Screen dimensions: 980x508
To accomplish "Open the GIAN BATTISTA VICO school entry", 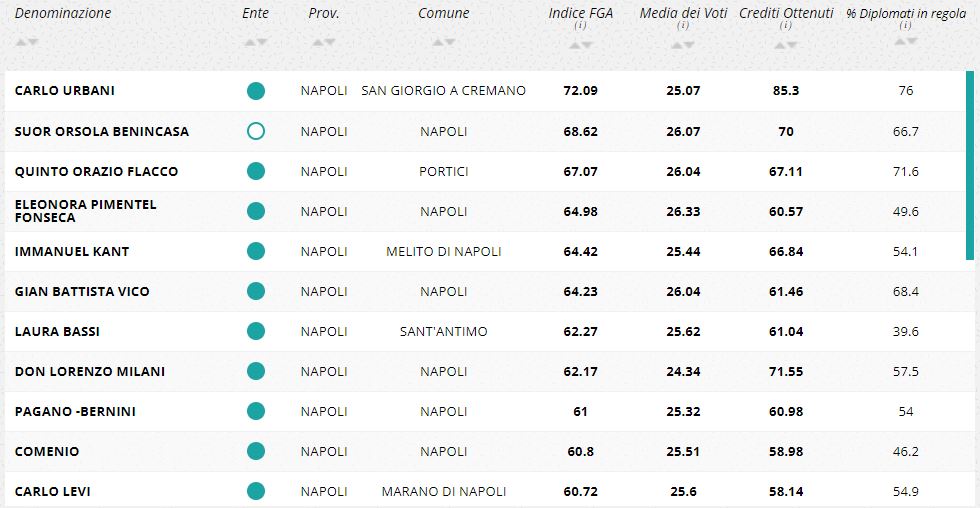I will (82, 291).
